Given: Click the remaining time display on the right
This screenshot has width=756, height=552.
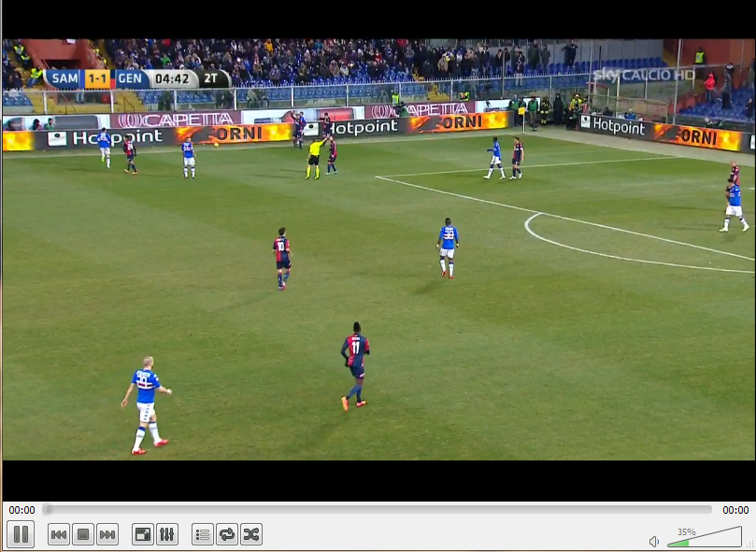Looking at the screenshot, I should [x=735, y=510].
